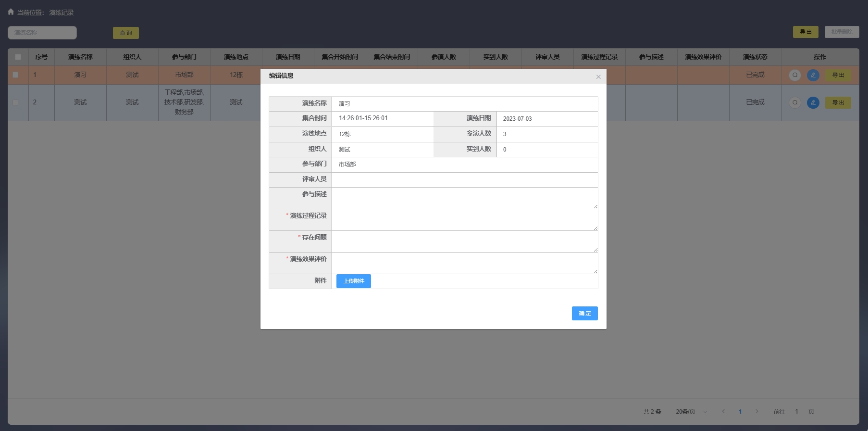Check the checkbox for row 2 测试

(15, 102)
